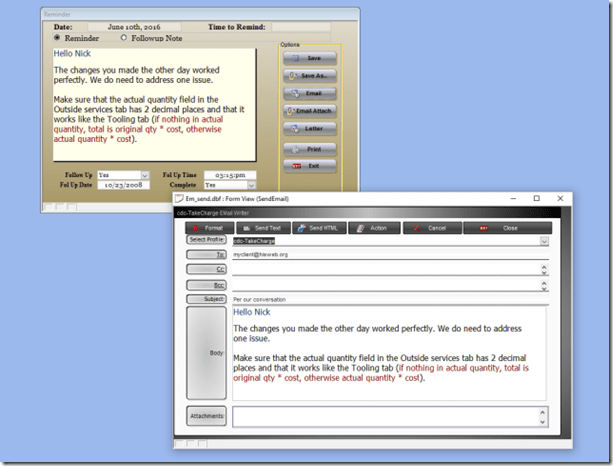
Task: Click the Date field showing June 10th, 2016
Action: tap(134, 27)
